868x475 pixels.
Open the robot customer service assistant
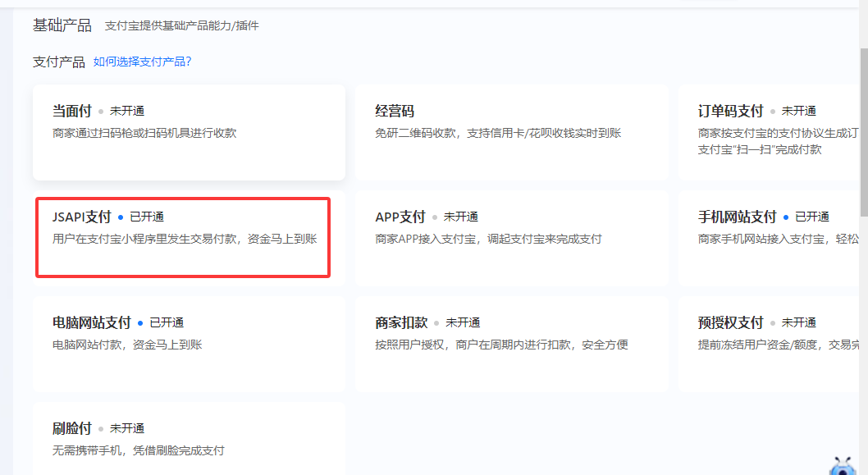843,465
